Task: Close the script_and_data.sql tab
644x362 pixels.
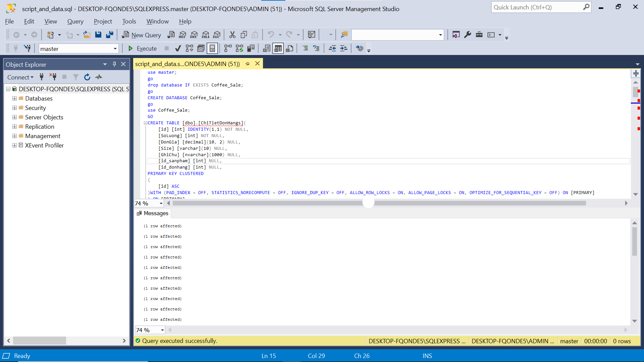Action: pyautogui.click(x=257, y=64)
